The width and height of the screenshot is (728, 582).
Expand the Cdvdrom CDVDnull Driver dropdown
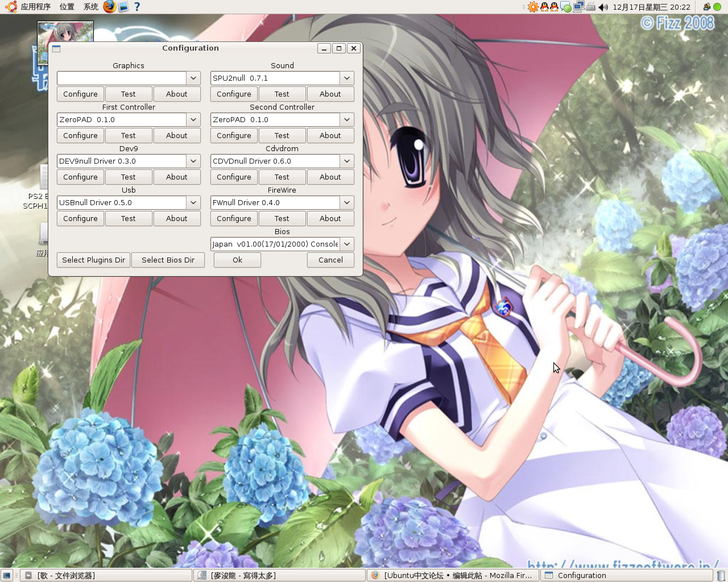347,161
